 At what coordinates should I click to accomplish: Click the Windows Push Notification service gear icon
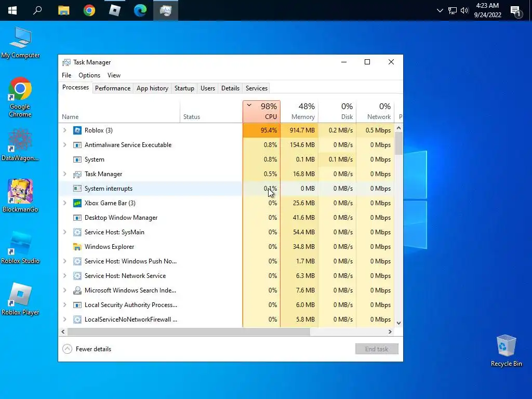coord(77,261)
